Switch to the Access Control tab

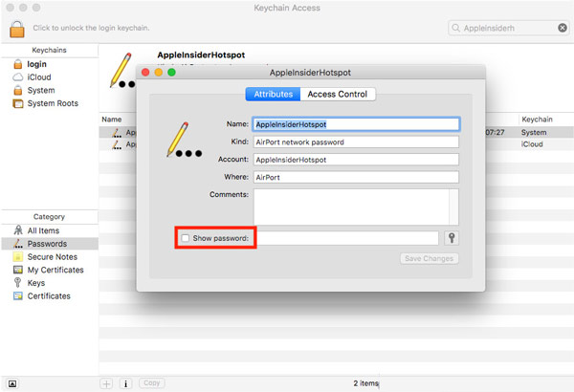tap(338, 94)
